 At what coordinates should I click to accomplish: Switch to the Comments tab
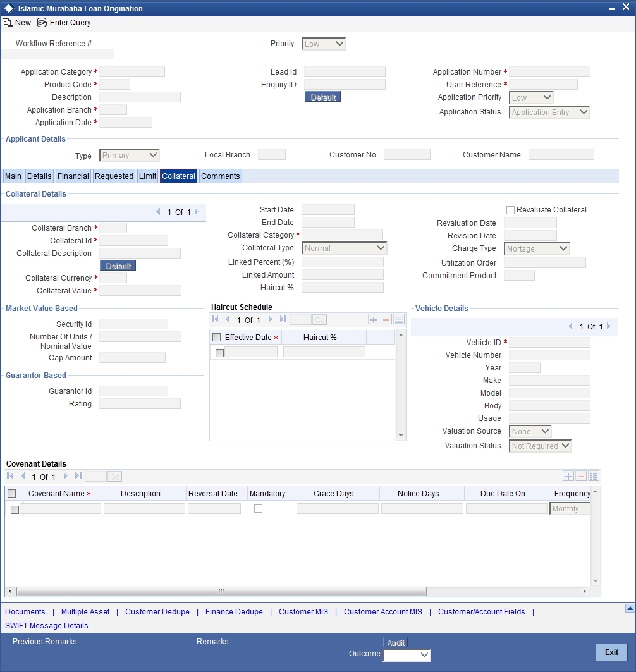point(220,176)
